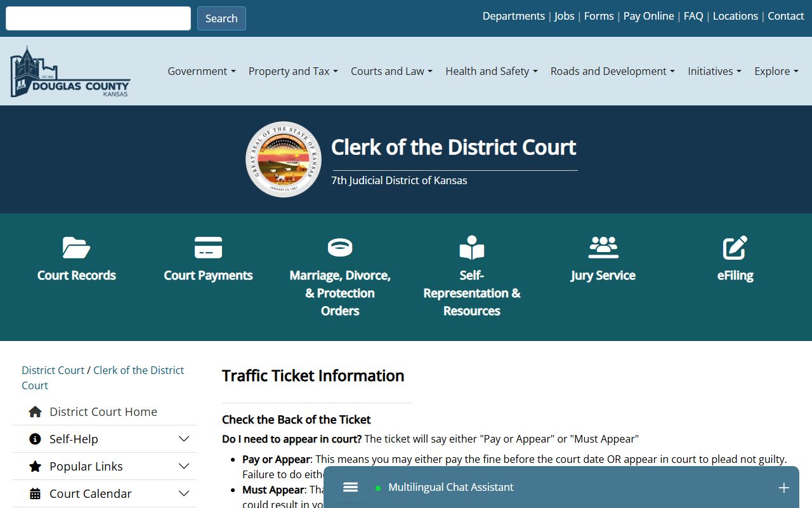Open the Jury Service text link
Viewport: 812px width, 508px height.
603,276
